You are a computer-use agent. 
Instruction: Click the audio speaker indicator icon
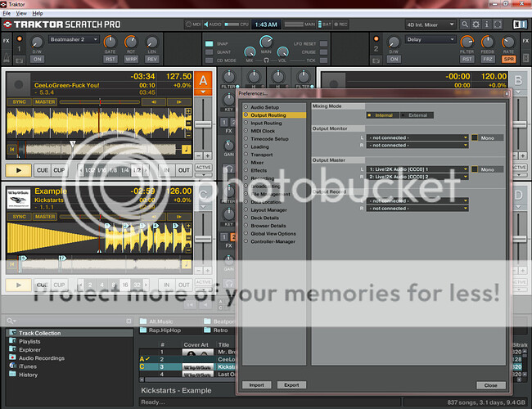(x=206, y=25)
